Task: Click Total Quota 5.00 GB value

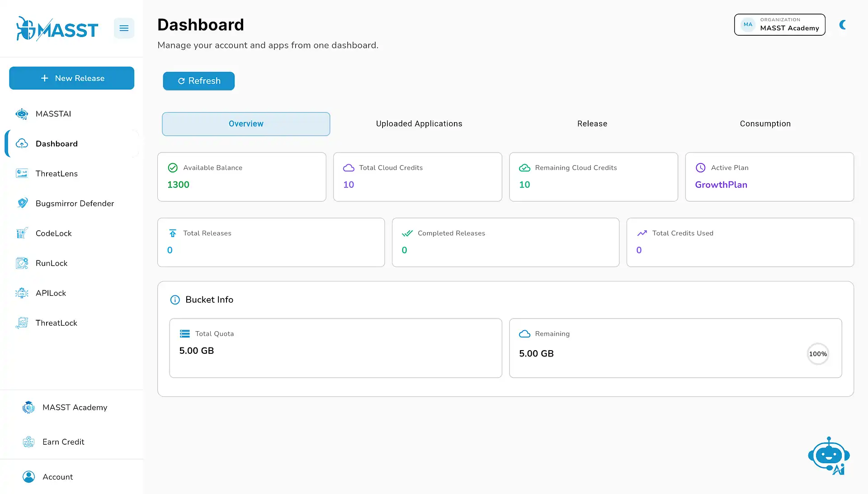Action: (x=197, y=351)
